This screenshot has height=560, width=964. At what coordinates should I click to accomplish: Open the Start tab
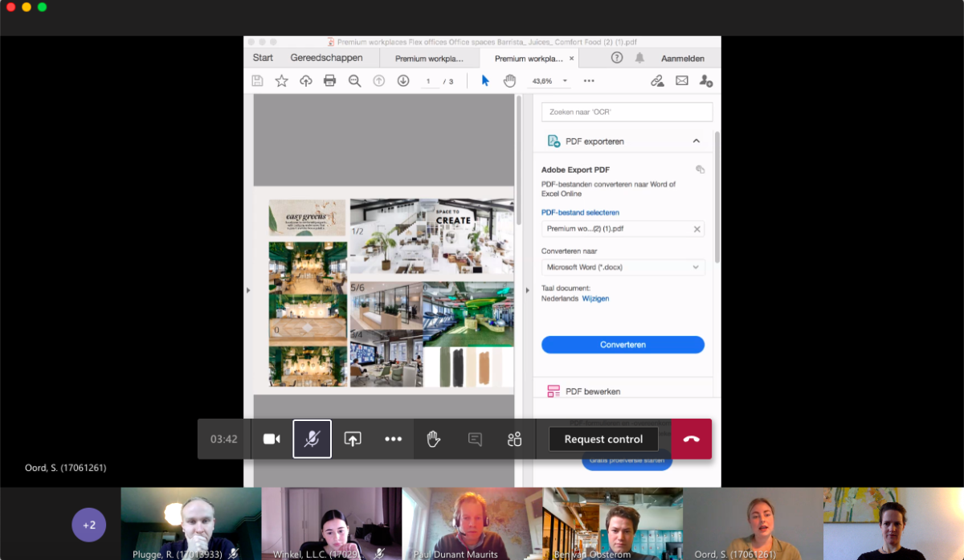pos(263,58)
